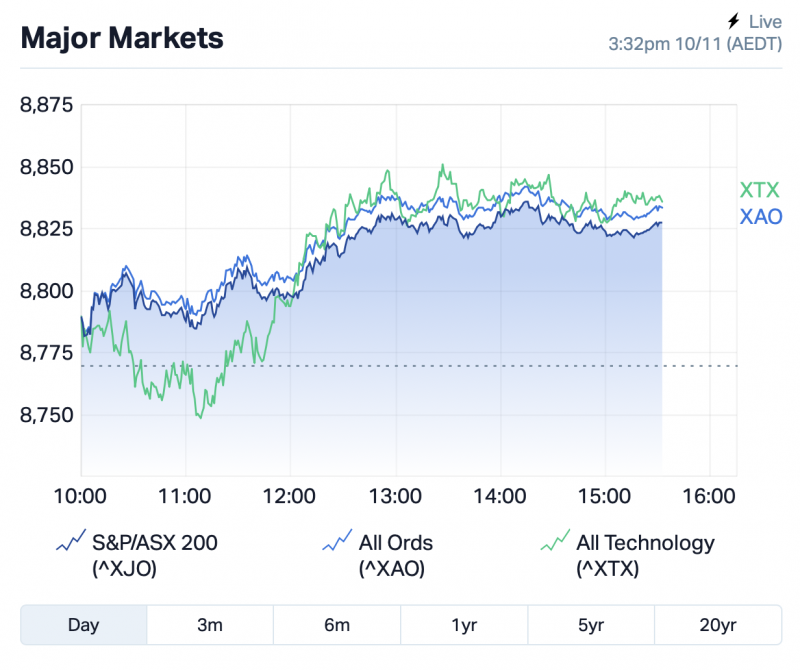
Task: Switch to the 3m time range
Action: [x=210, y=625]
